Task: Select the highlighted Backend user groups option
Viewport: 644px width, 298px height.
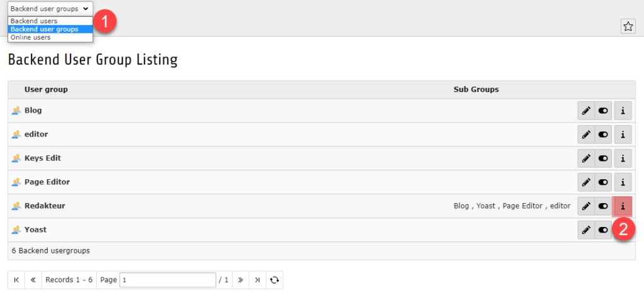Action: pos(45,29)
